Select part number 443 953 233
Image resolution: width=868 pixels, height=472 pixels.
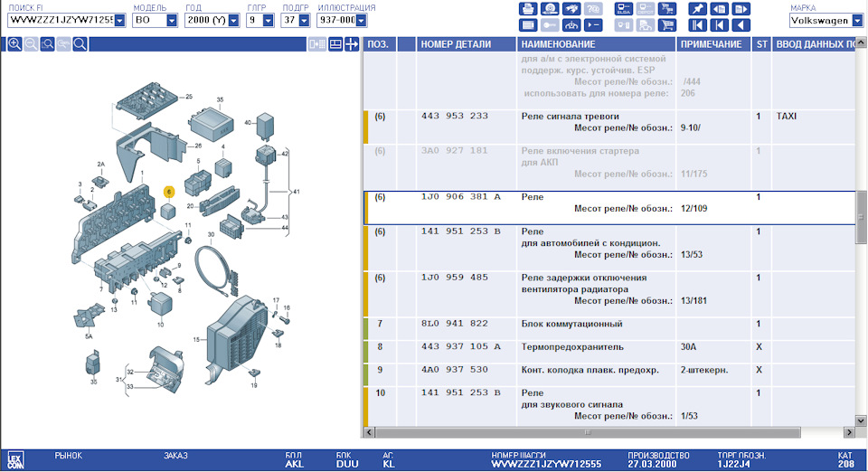point(455,117)
